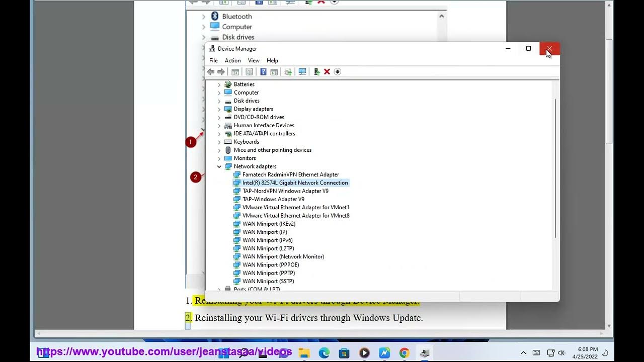
Task: Open the View menu
Action: [x=254, y=60]
